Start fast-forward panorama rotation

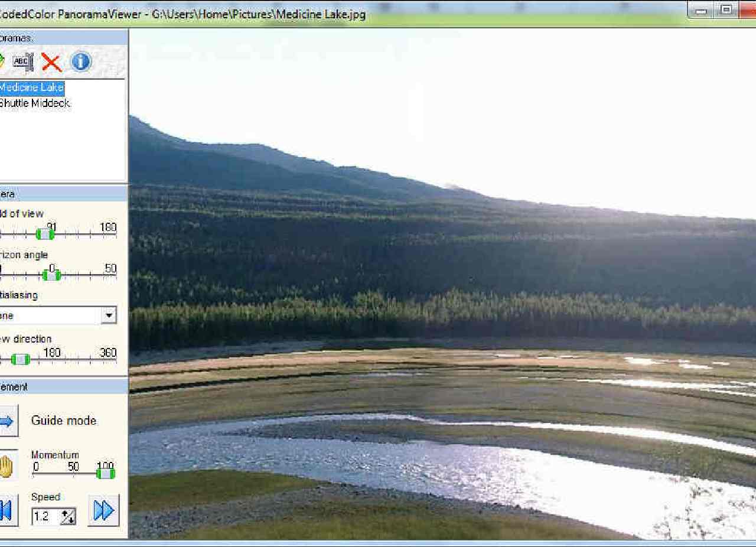click(x=103, y=510)
